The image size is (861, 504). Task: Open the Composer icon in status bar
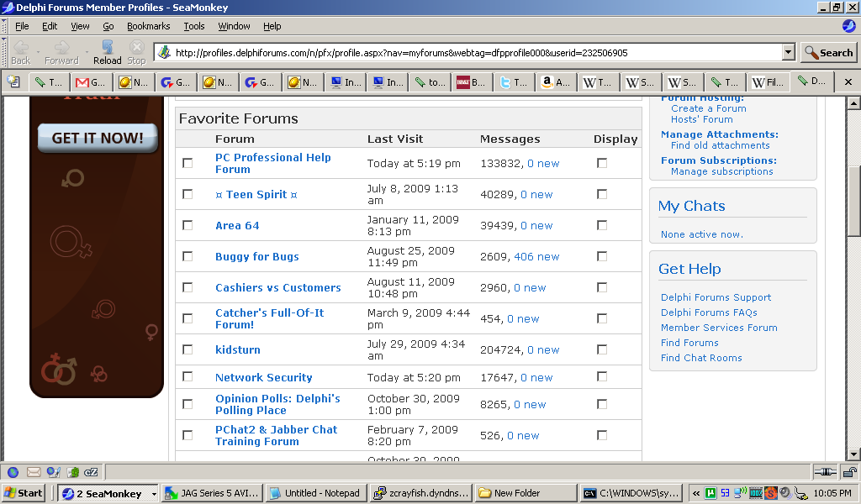click(x=54, y=472)
